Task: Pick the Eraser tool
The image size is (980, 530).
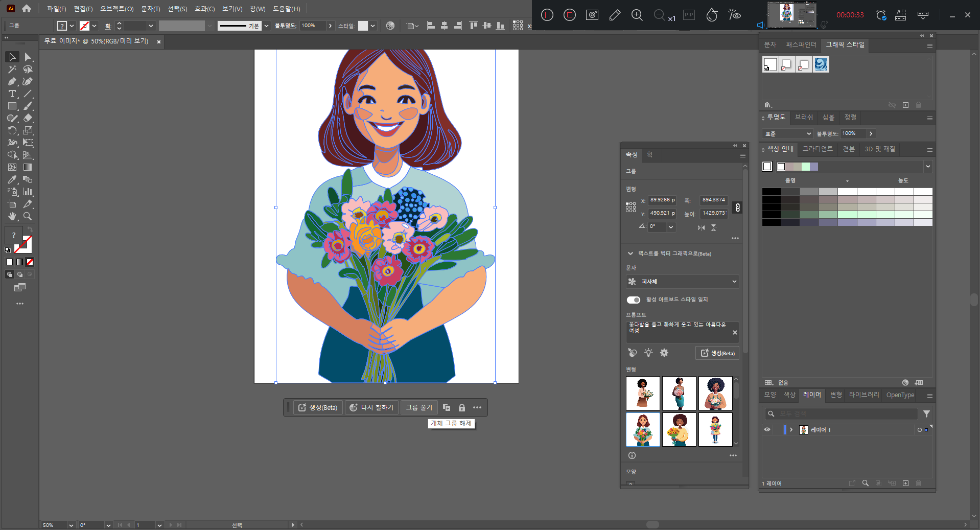Action: point(28,119)
